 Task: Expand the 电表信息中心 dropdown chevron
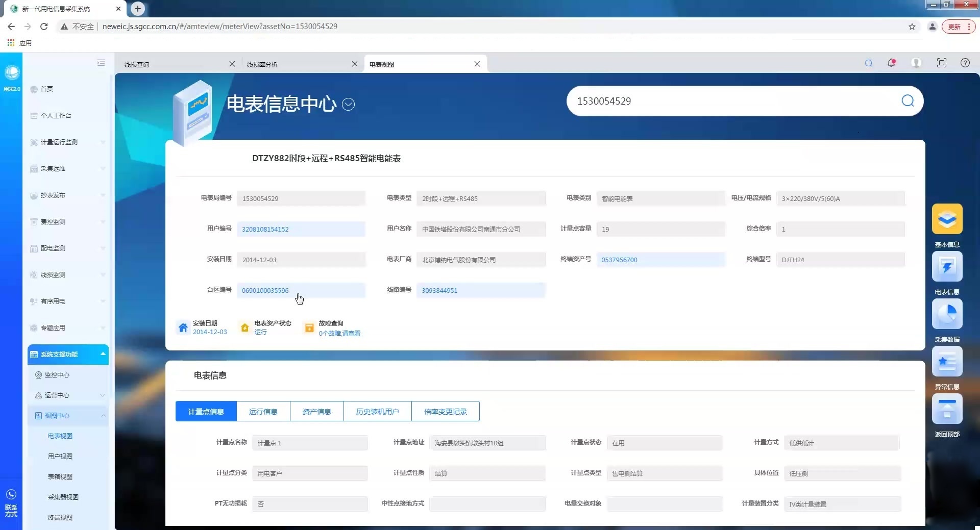pyautogui.click(x=348, y=105)
